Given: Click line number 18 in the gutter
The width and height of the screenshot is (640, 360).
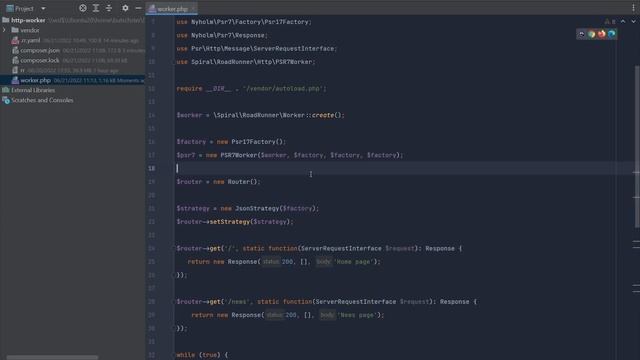Looking at the screenshot, I should (x=152, y=168).
